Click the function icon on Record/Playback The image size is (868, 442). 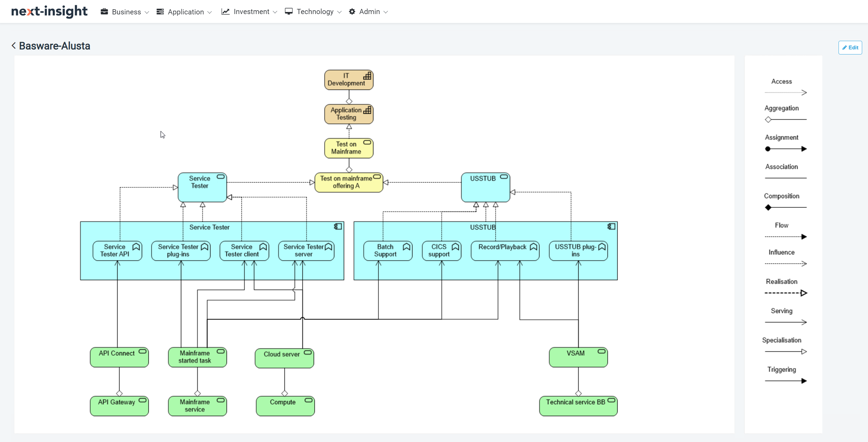pos(534,247)
